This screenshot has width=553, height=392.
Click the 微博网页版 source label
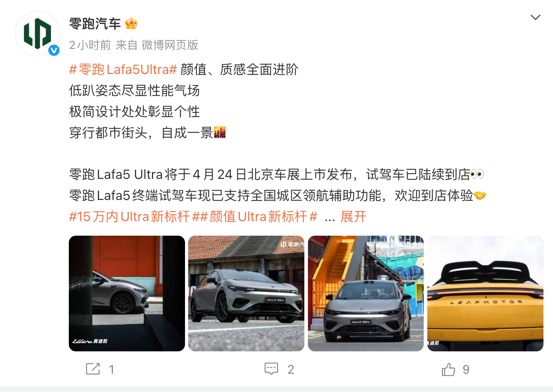[x=170, y=45]
